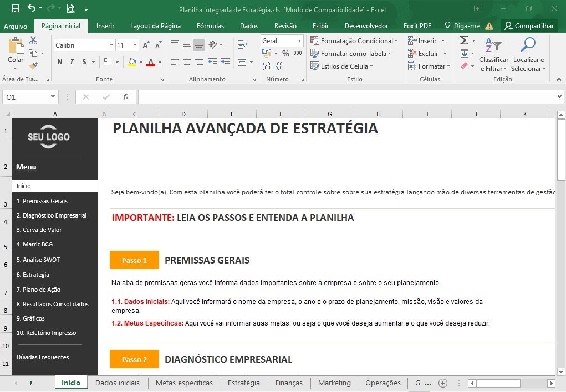Align text to middle of cell
Screen dimensions: 566x392
coord(187,45)
